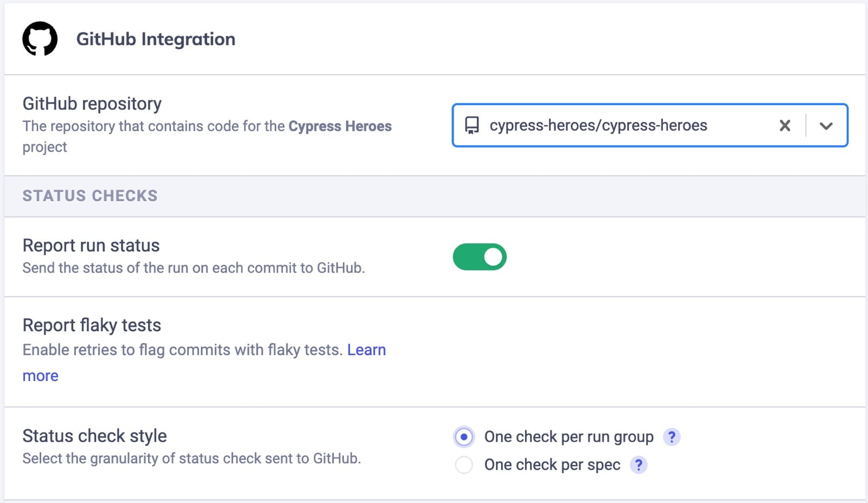Click the 'Status check style' setting label
This screenshot has width=868, height=503.
click(x=94, y=436)
